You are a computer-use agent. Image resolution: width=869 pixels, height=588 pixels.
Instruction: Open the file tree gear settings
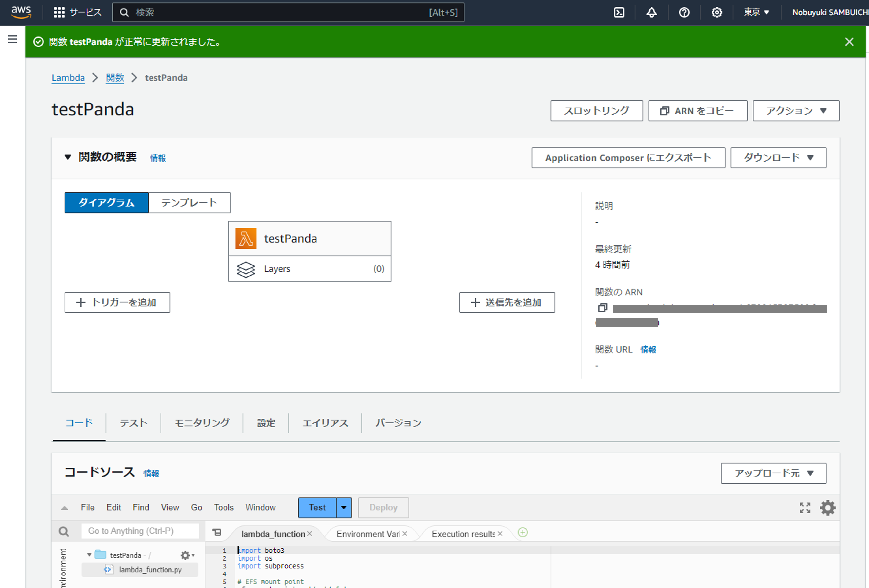click(x=187, y=555)
